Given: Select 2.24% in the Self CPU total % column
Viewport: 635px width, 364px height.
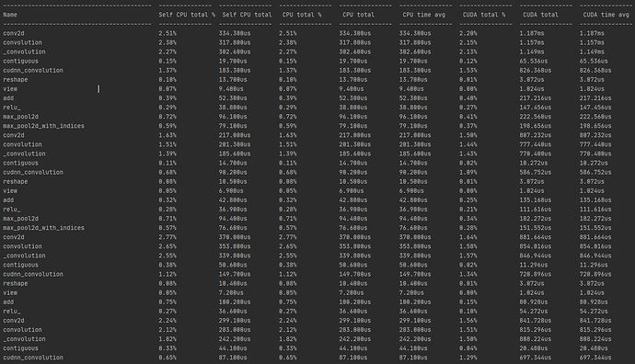Looking at the screenshot, I should (x=167, y=321).
